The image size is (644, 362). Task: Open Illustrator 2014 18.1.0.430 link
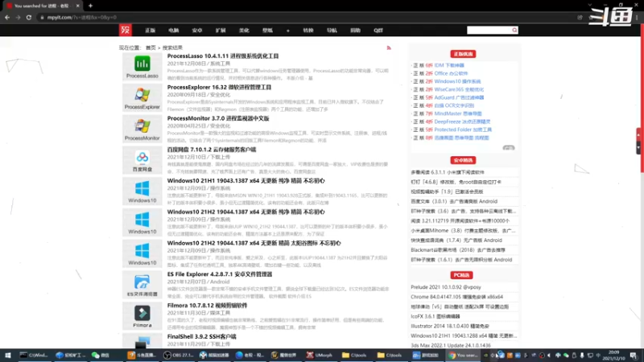(450, 327)
